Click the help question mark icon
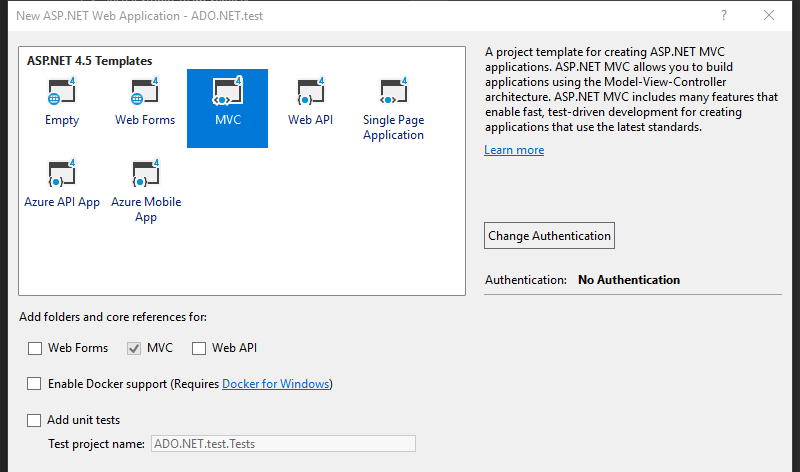 (x=723, y=15)
